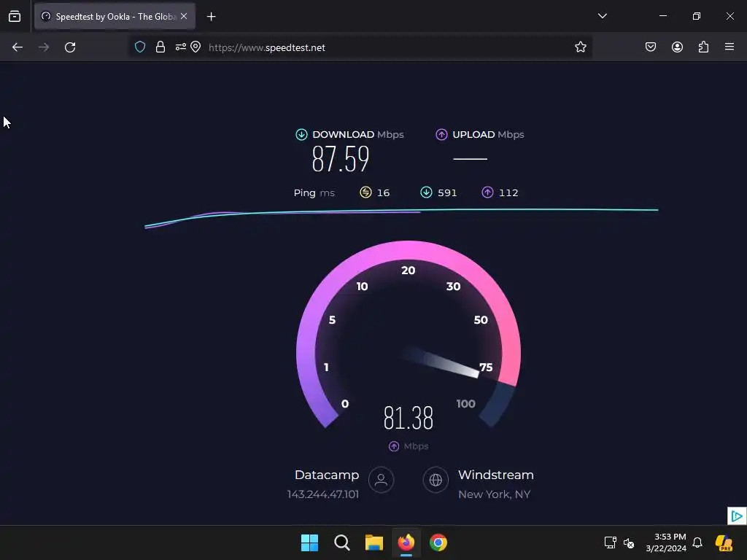Open Firefox View icon in tab strip
The image size is (747, 560).
15,16
